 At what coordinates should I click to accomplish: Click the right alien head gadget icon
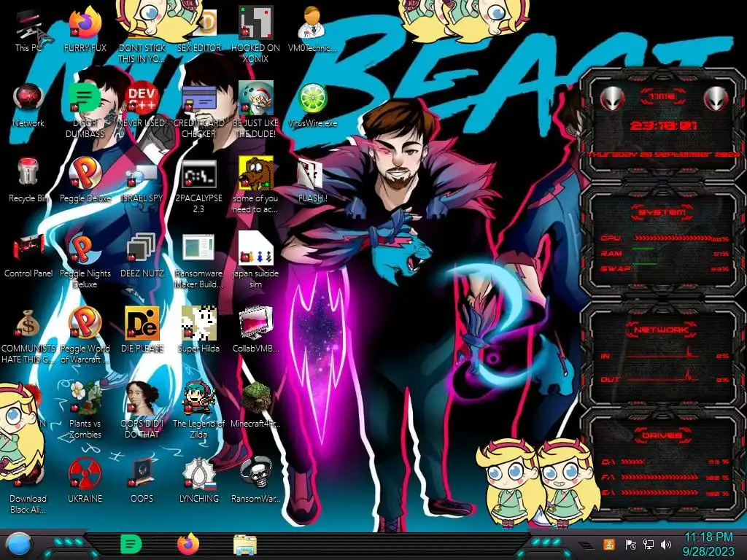pos(716,99)
